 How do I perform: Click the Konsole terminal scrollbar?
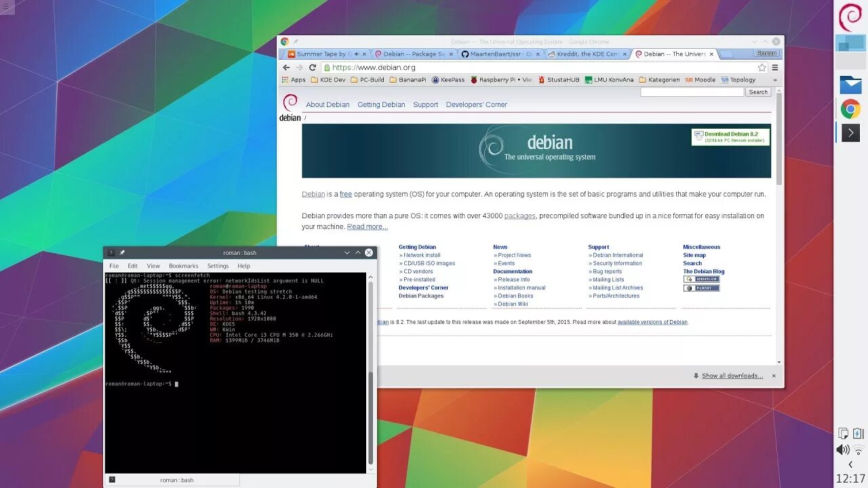(371, 418)
